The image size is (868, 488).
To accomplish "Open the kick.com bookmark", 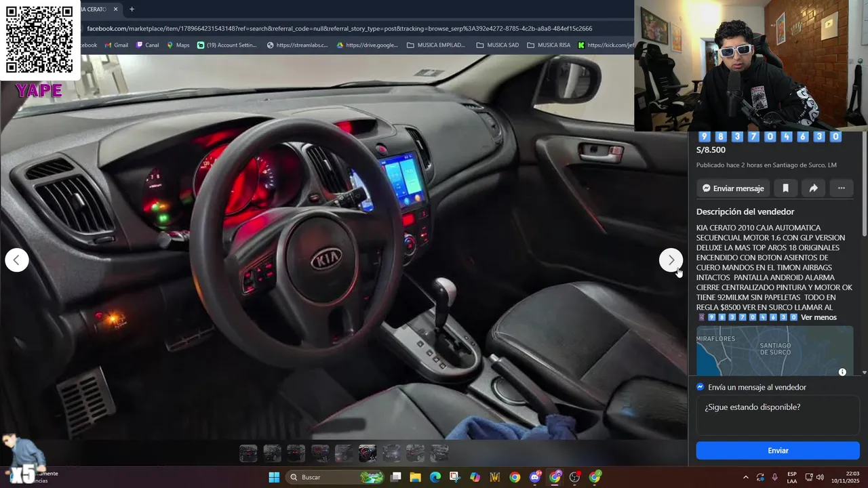I will click(606, 45).
